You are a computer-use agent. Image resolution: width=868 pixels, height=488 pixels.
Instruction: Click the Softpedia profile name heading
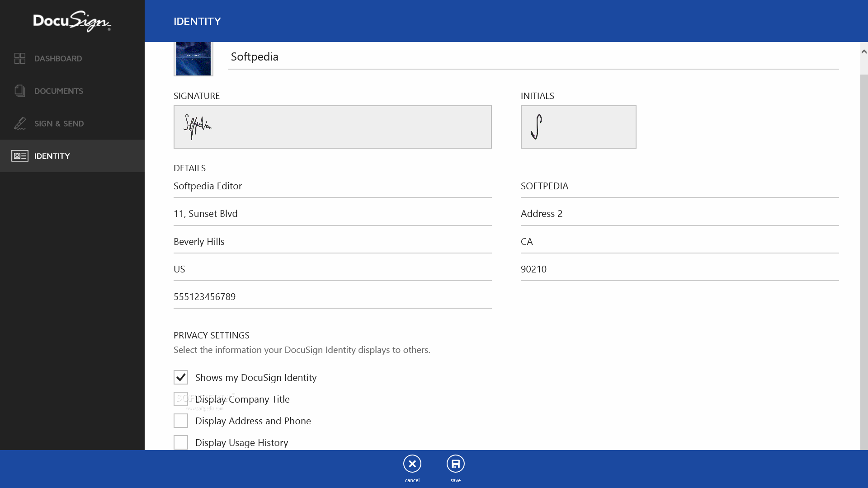[255, 56]
